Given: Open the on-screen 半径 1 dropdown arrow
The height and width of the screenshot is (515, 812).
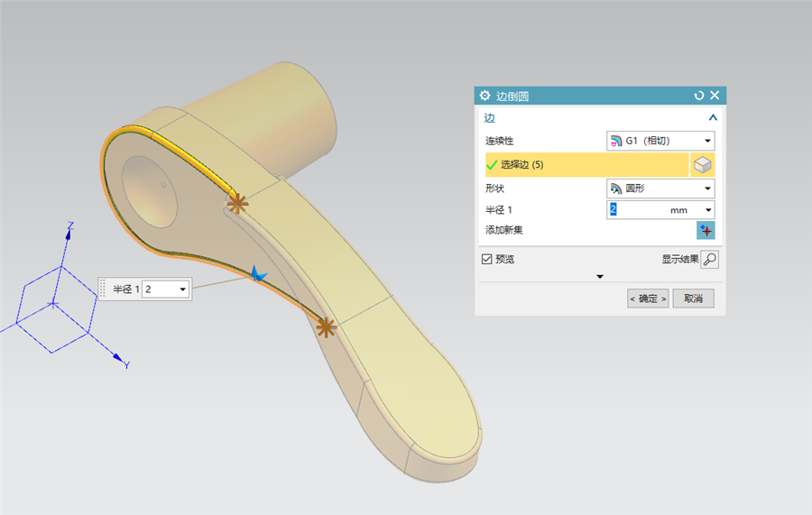Looking at the screenshot, I should click(183, 289).
